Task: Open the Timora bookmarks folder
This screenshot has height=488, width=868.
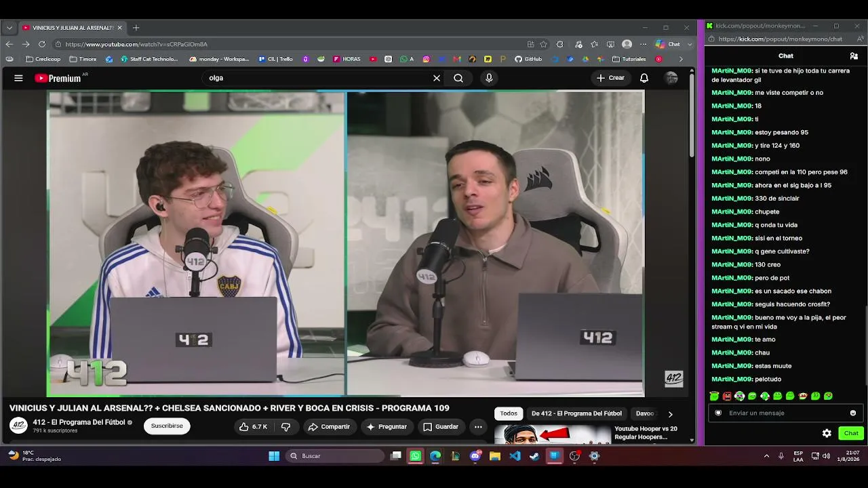Action: [x=83, y=59]
